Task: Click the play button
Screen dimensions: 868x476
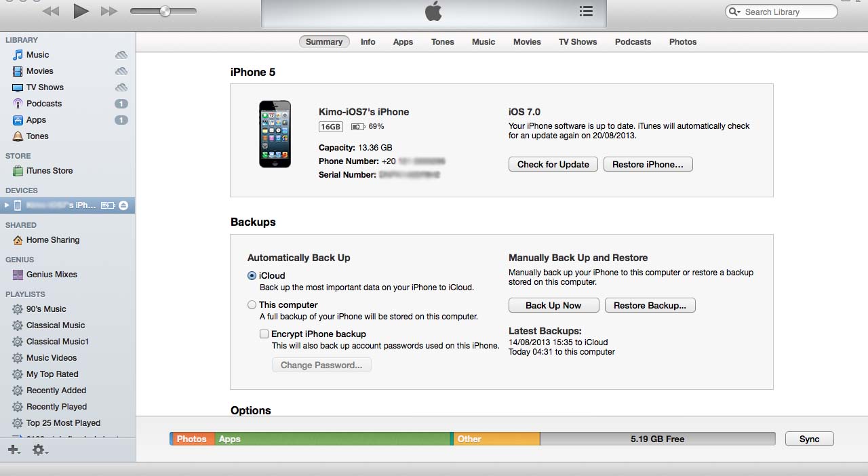Action: coord(81,10)
